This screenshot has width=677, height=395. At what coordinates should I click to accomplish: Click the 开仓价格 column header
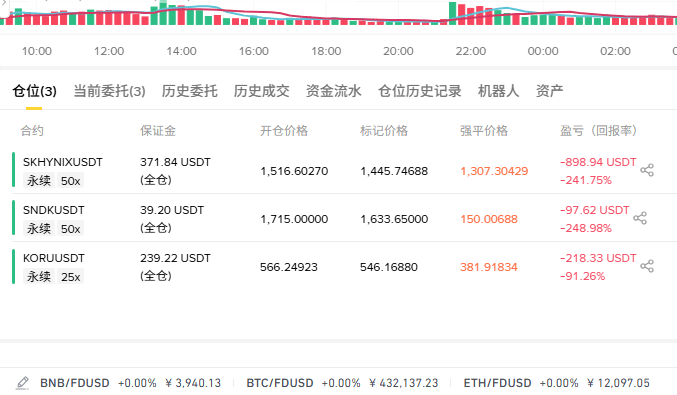pyautogui.click(x=284, y=131)
